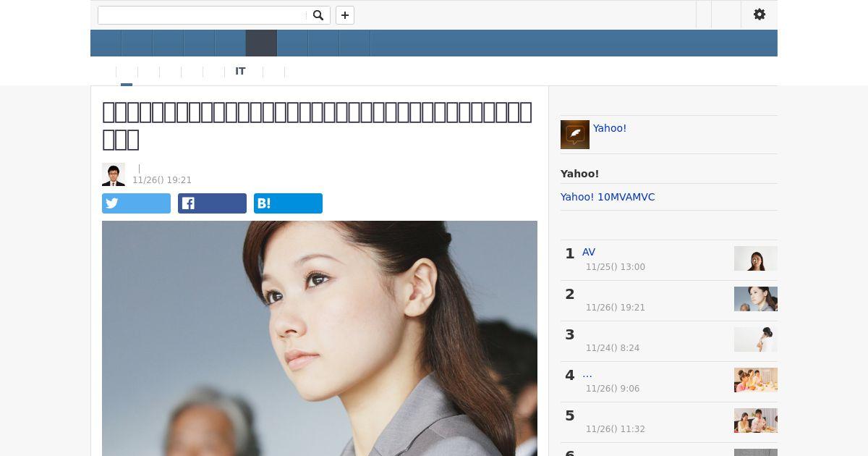Click the main article photo of the woman

tap(320, 338)
